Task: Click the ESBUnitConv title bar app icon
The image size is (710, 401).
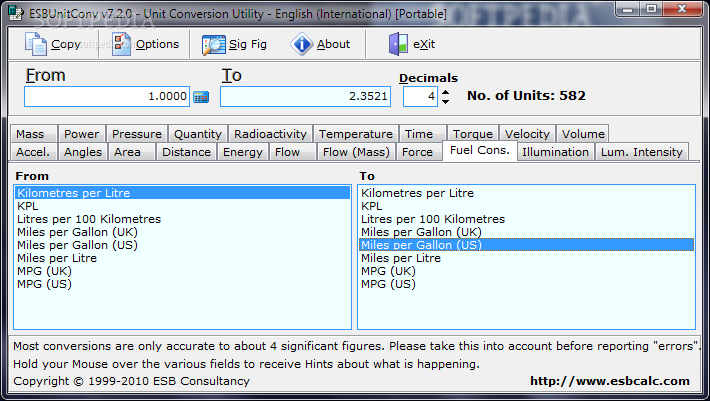Action: (x=16, y=13)
